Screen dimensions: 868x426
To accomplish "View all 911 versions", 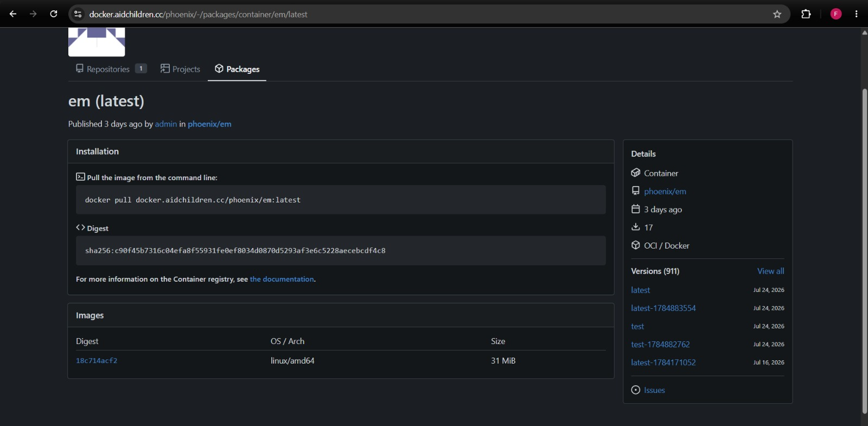I will (770, 271).
